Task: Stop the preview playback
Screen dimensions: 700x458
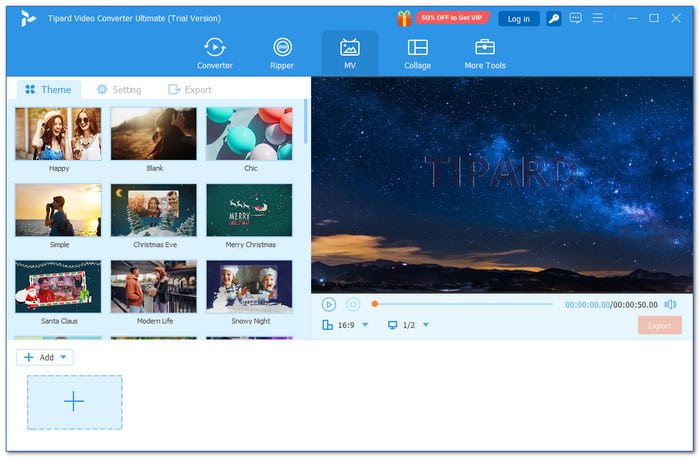Action: click(353, 304)
